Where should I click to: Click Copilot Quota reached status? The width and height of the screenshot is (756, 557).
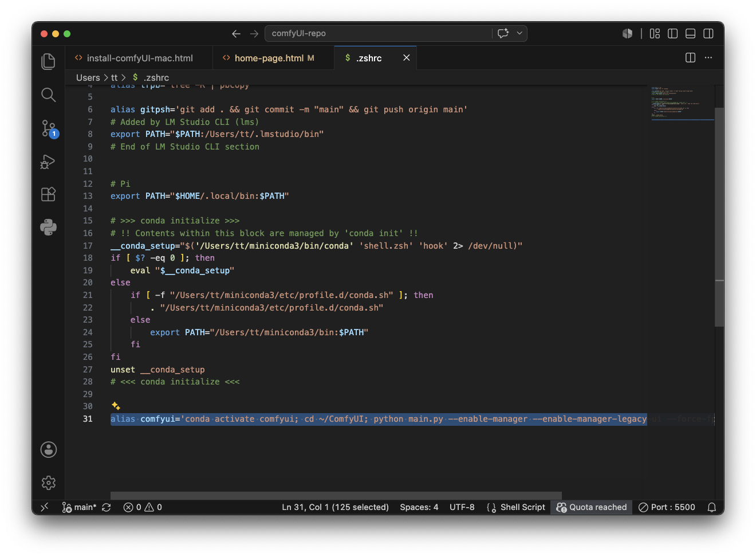point(592,507)
